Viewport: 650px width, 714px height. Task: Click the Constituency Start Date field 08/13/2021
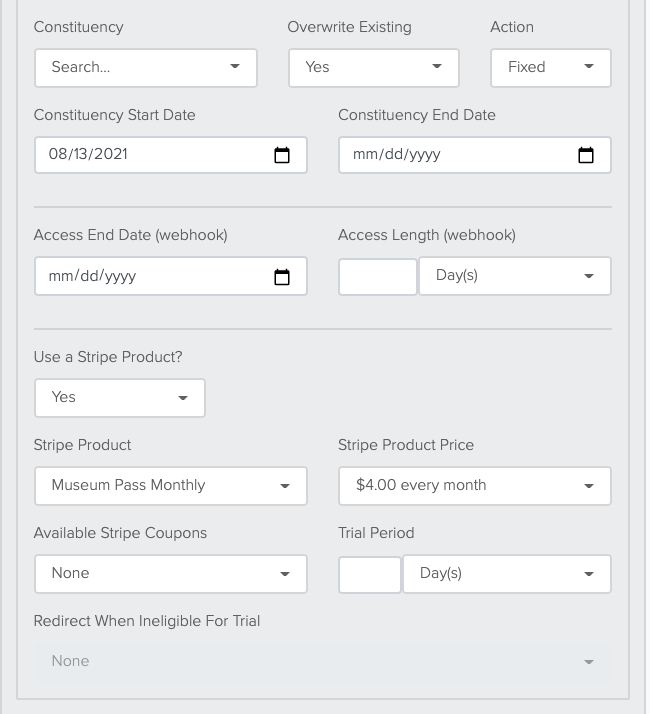[x=171, y=155]
